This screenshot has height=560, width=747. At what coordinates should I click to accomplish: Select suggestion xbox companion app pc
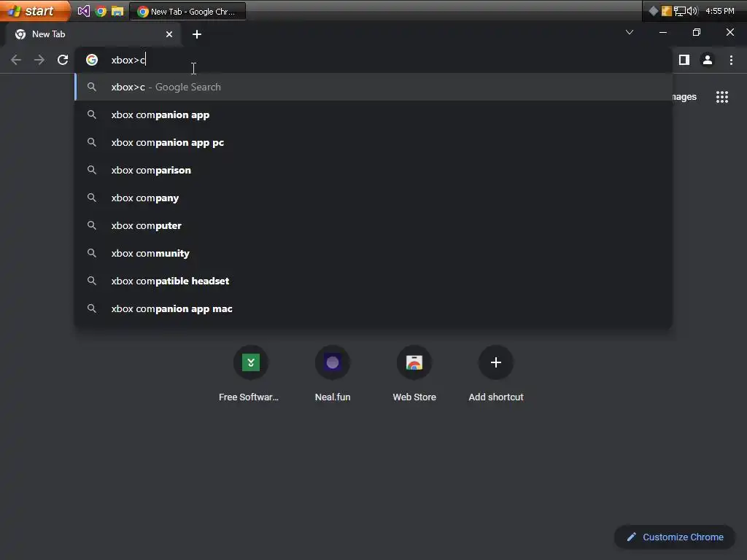point(373,142)
